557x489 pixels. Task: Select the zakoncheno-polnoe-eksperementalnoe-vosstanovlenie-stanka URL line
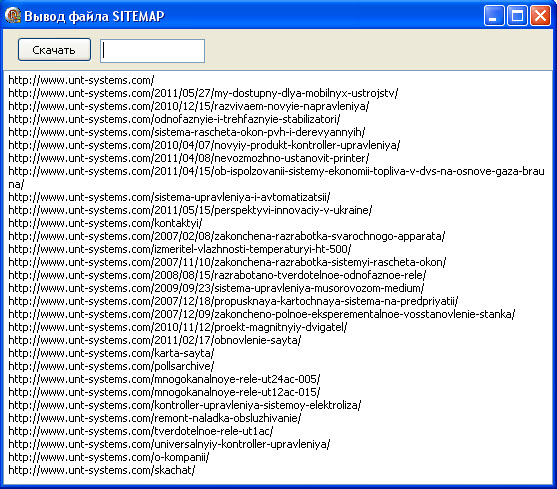point(262,314)
